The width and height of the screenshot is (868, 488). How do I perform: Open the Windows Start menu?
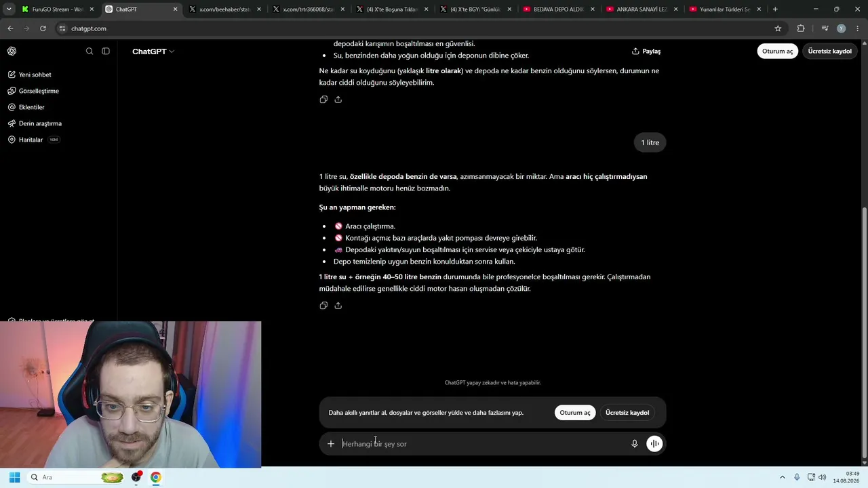point(14,477)
